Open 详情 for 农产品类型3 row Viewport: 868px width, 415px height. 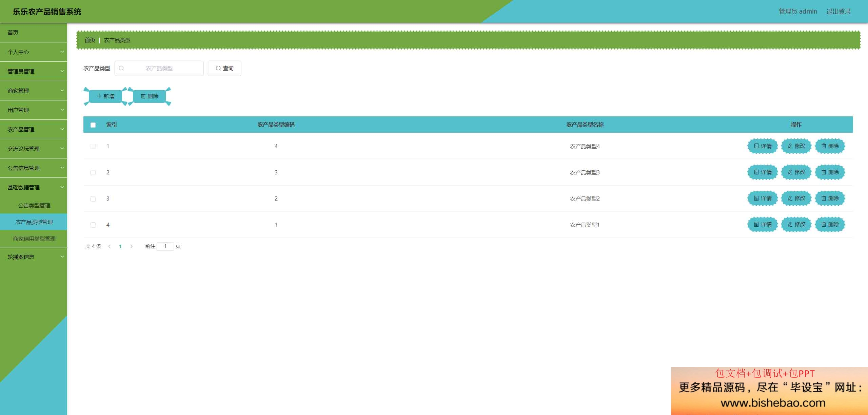pyautogui.click(x=763, y=172)
